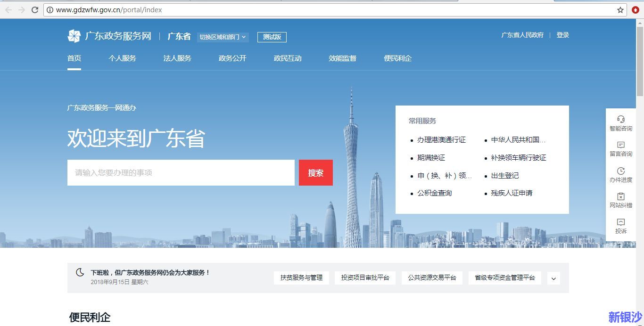The width and height of the screenshot is (644, 326).
Task: Expand more platform links chevron
Action: tap(553, 278)
